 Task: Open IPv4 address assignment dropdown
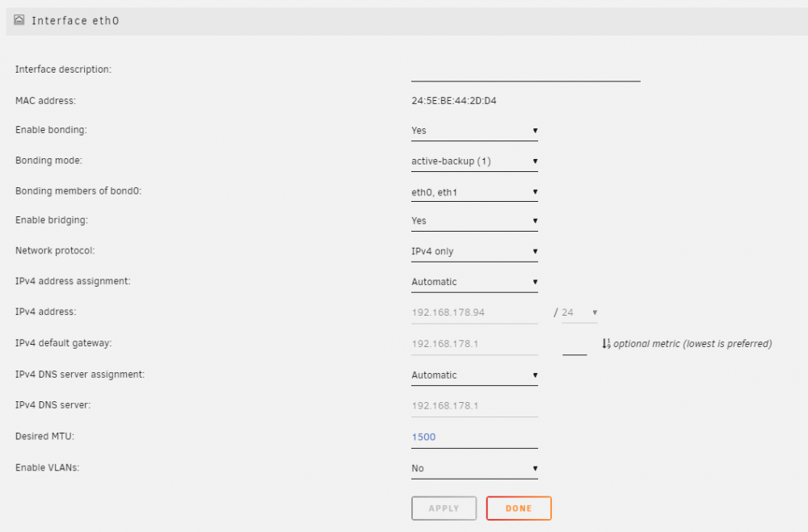(474, 282)
